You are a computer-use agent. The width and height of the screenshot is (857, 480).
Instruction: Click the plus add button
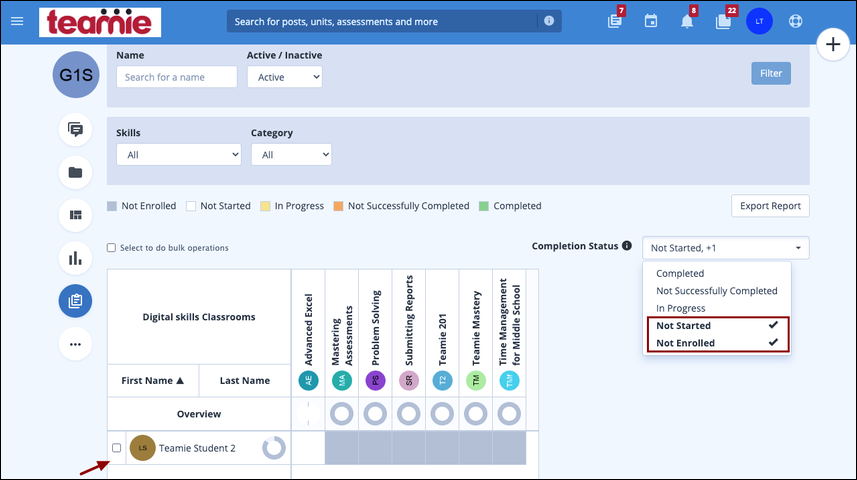pyautogui.click(x=832, y=44)
